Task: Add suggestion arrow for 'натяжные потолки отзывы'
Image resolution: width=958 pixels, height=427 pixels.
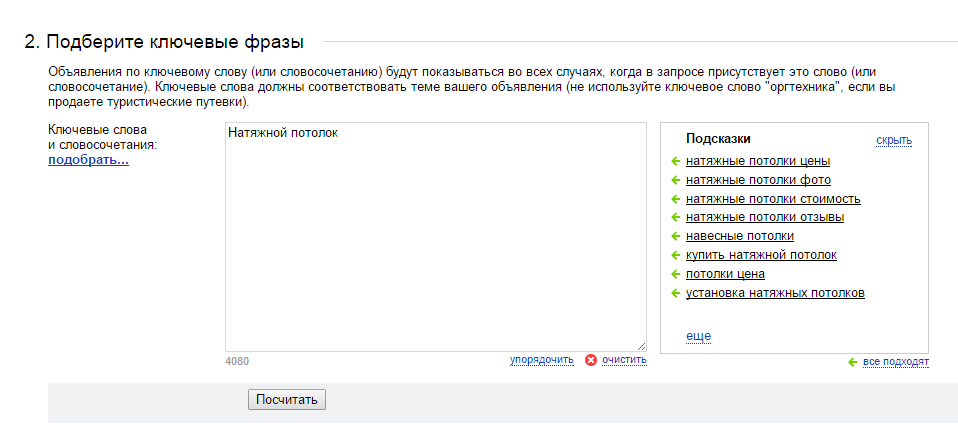Action: 675,217
